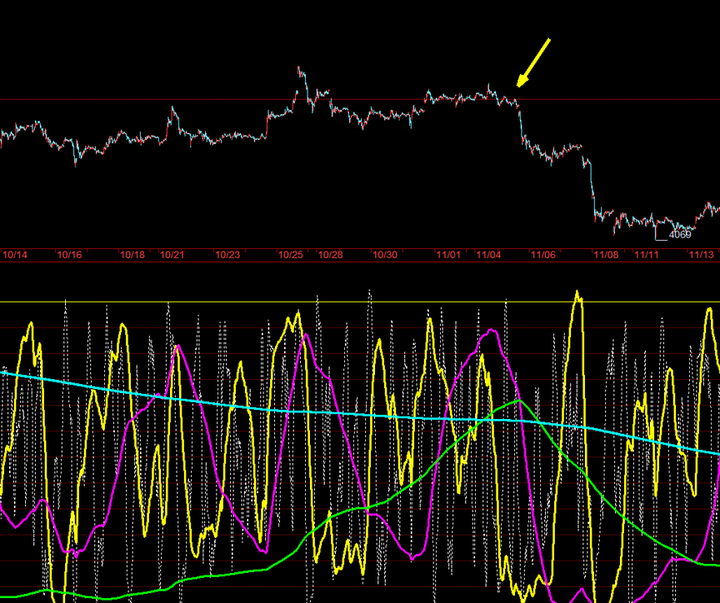
Task: Click the 11/13 date label
Action: point(702,255)
